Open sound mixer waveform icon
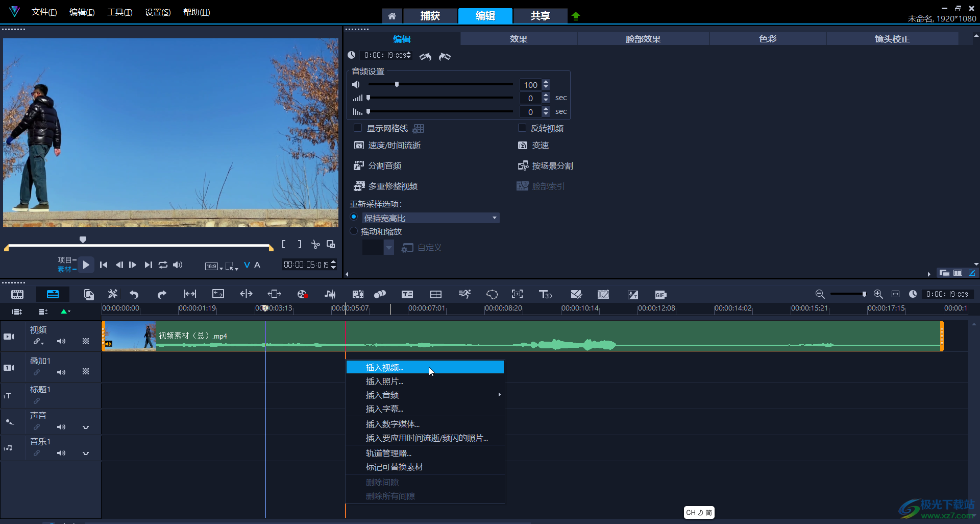Screen dimensions: 980x524 pos(330,294)
